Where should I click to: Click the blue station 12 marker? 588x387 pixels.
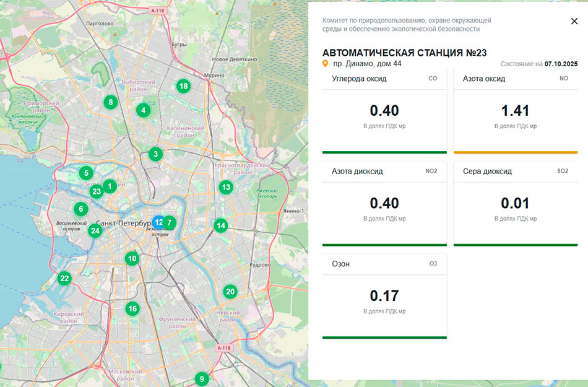(x=158, y=222)
